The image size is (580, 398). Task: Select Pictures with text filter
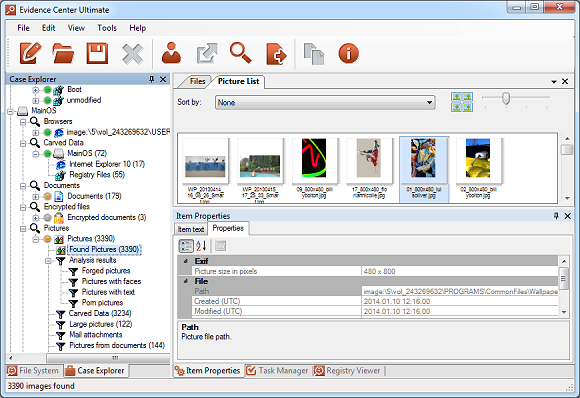pyautogui.click(x=108, y=292)
